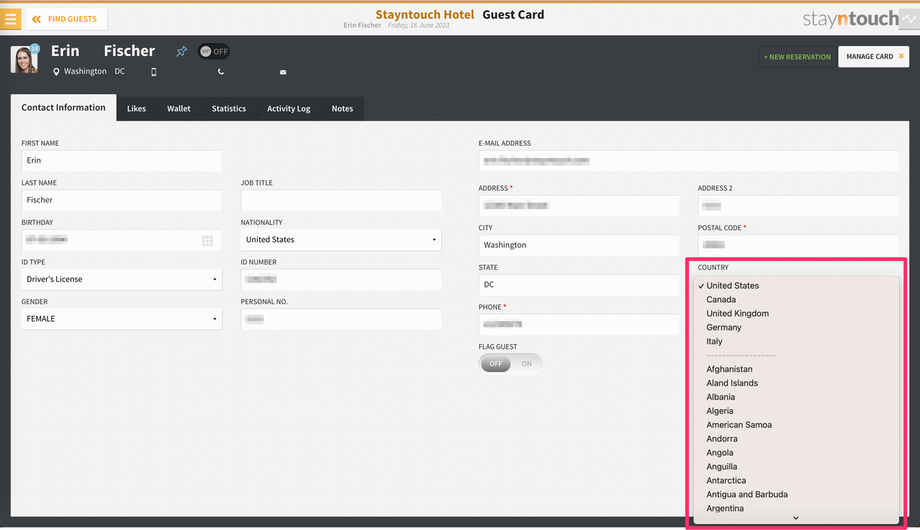Click the City field

(579, 245)
